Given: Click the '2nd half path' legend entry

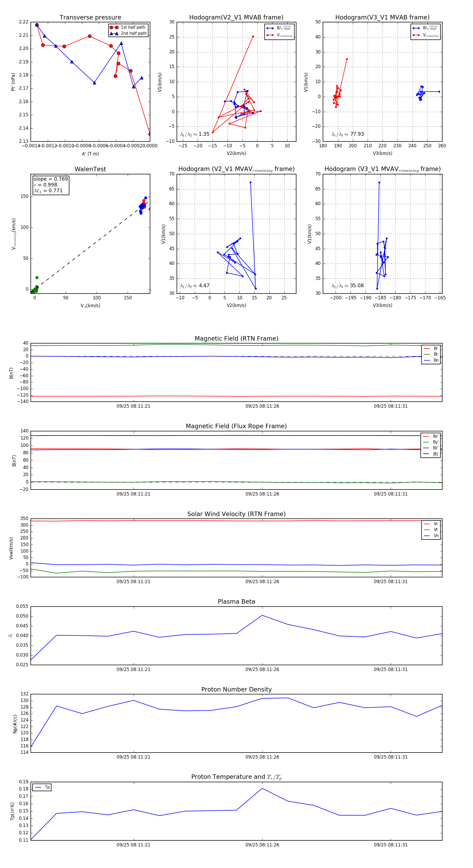Looking at the screenshot, I should coord(133,33).
